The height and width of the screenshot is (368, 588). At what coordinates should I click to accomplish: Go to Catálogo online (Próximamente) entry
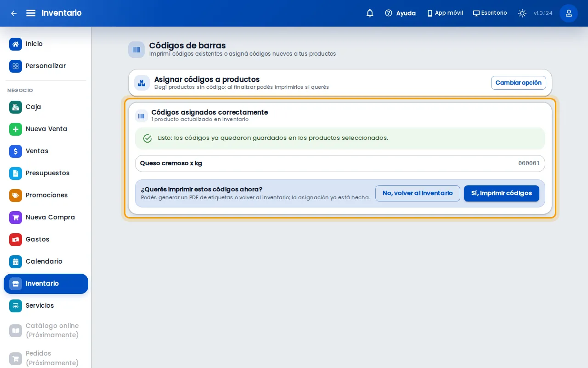(x=46, y=330)
